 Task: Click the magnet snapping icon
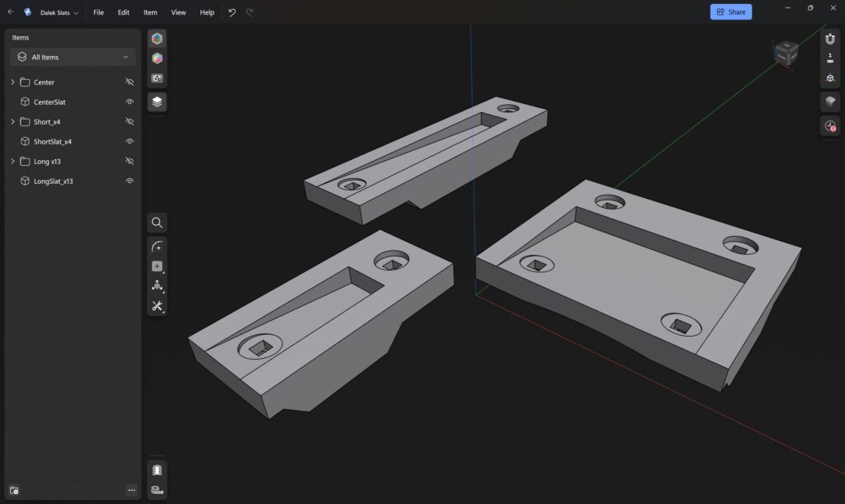pyautogui.click(x=830, y=39)
